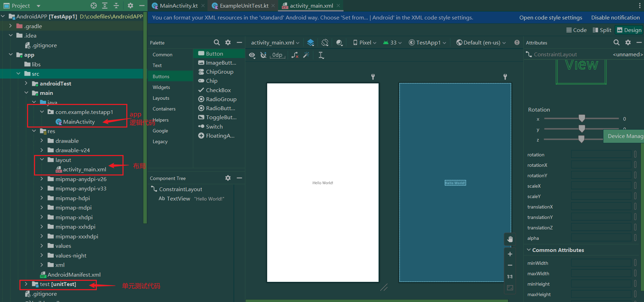Click Open code style settings link

click(551, 17)
